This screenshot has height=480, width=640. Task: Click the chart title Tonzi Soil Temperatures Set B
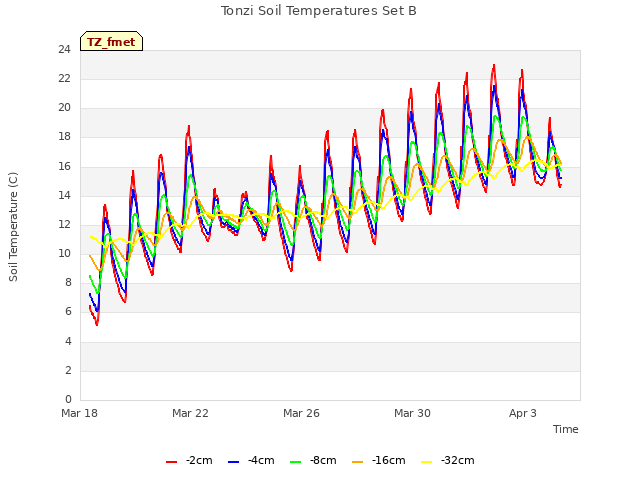tap(318, 11)
